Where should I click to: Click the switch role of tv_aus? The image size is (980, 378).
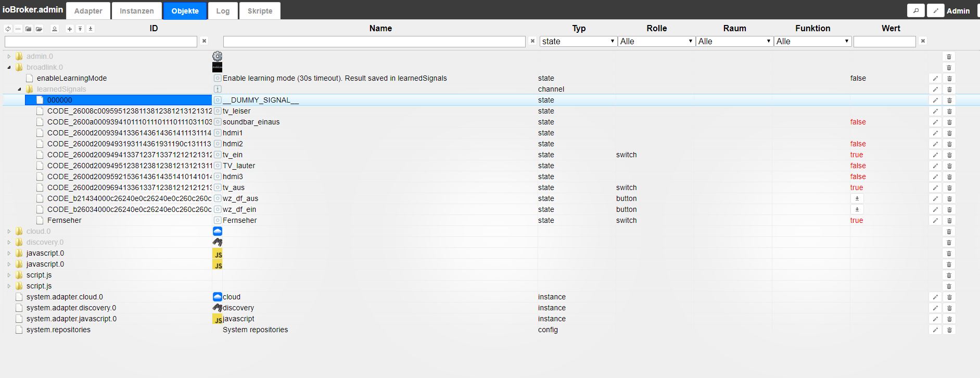(626, 187)
